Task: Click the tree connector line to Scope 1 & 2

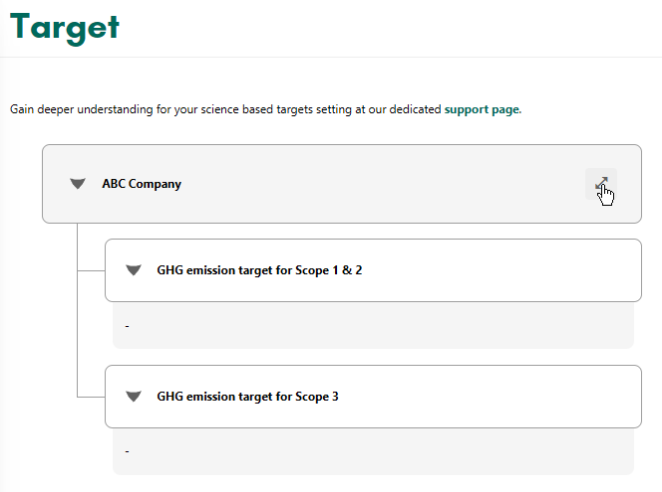Action: tap(91, 271)
